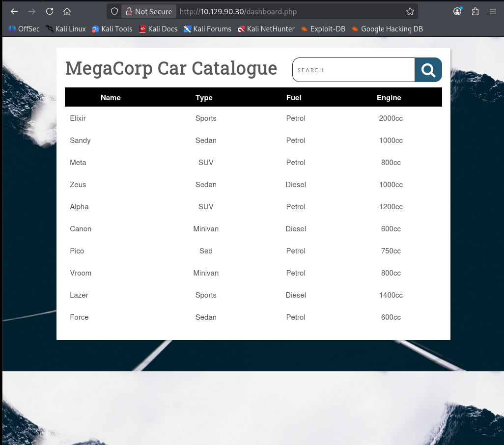Click the browser back navigation arrow
Viewport: 504px width, 445px height.
(x=14, y=11)
